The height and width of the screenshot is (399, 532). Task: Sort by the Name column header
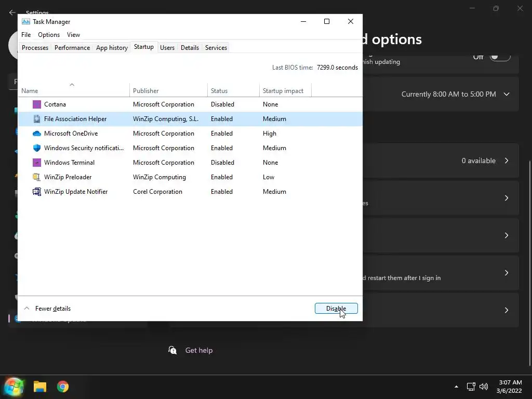[74, 90]
